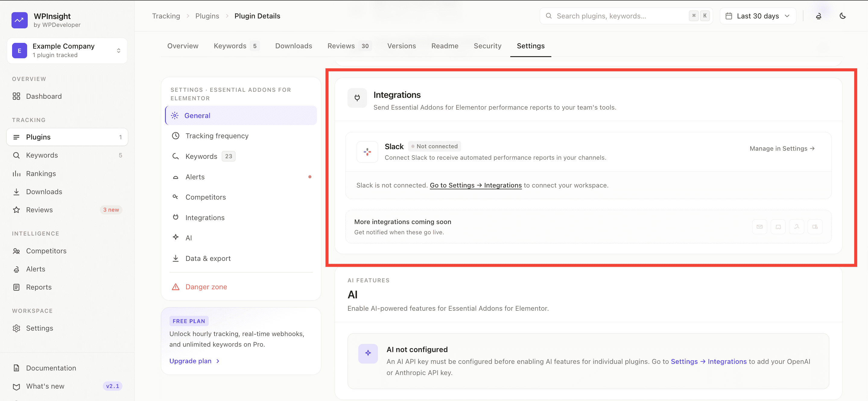
Task: Click the Reports document icon
Action: tap(16, 287)
